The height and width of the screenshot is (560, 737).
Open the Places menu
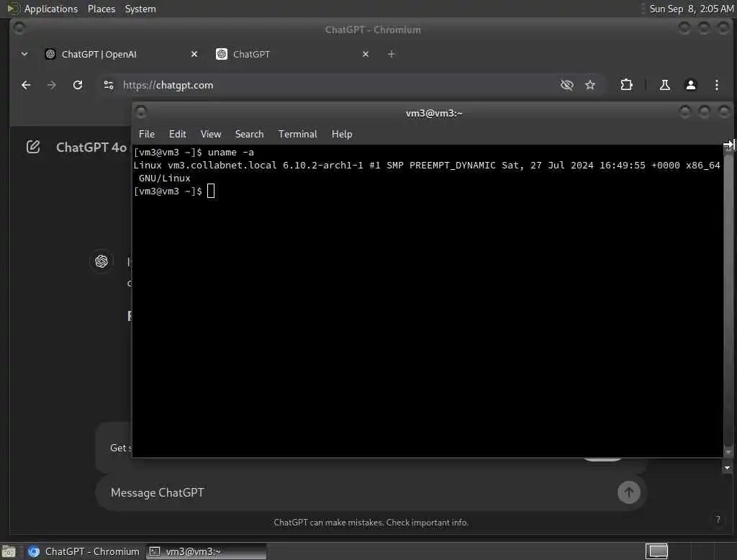[101, 9]
